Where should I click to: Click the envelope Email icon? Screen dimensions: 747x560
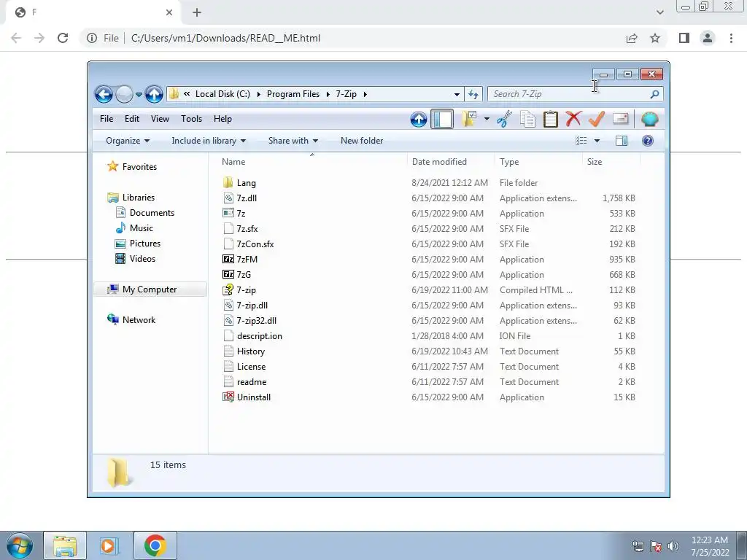pyautogui.click(x=620, y=119)
